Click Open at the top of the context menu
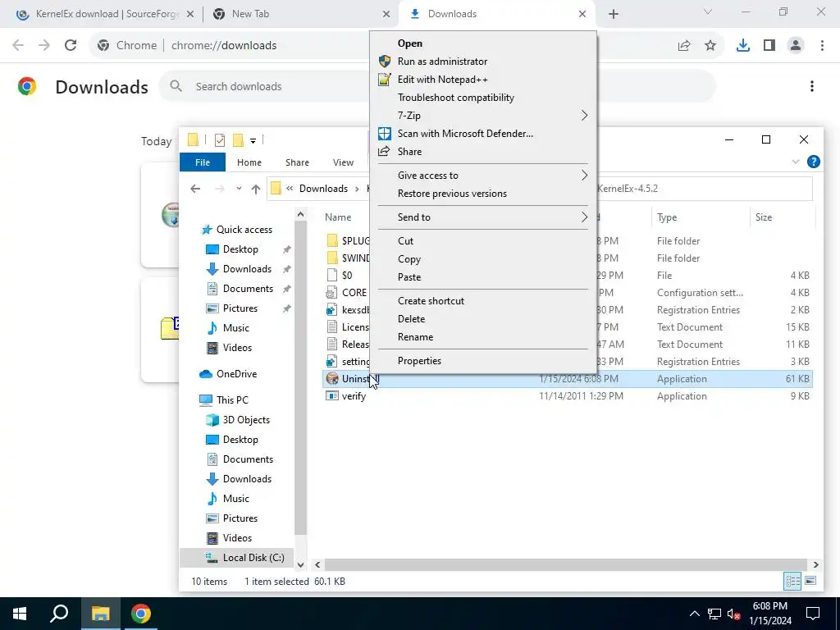Image resolution: width=840 pixels, height=630 pixels. [410, 43]
